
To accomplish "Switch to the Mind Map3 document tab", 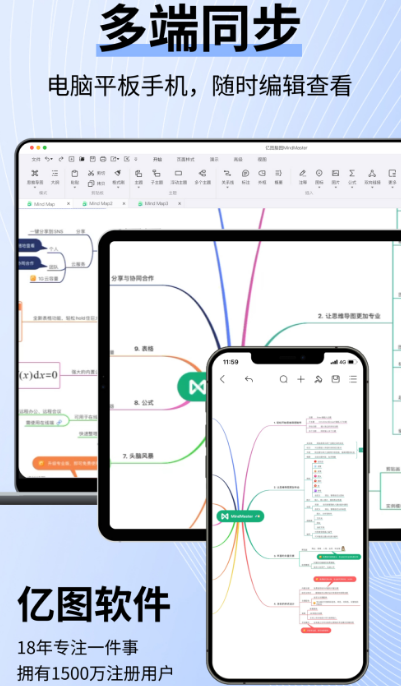I will [156, 203].
